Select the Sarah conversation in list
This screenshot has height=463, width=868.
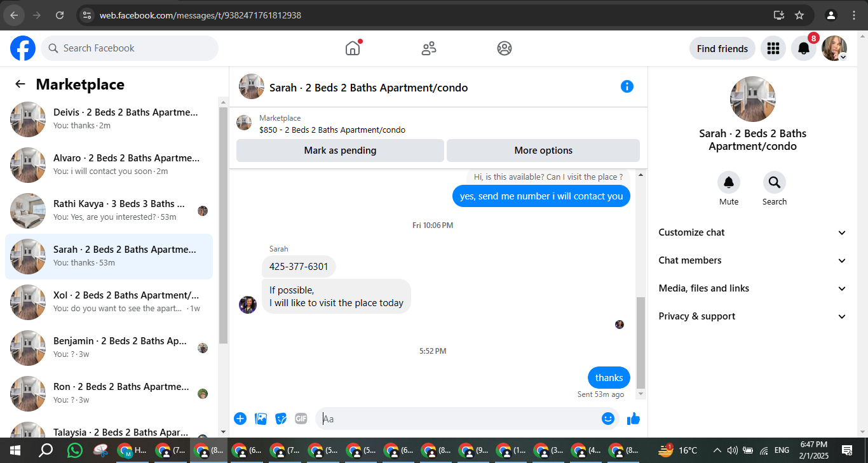click(x=109, y=256)
